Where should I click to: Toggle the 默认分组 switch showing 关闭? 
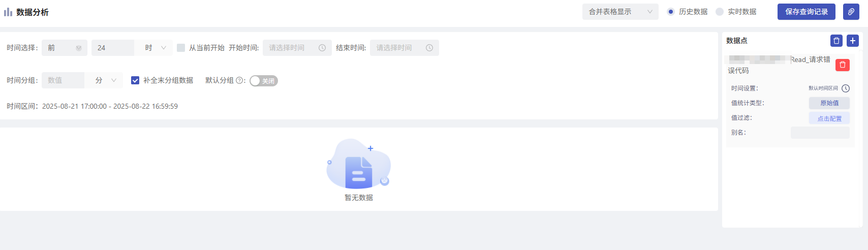pos(264,81)
